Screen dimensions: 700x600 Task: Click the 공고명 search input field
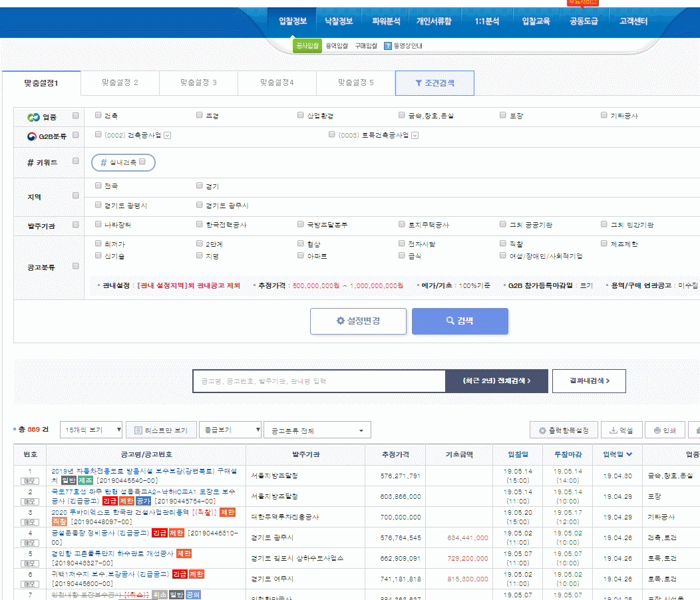[319, 381]
